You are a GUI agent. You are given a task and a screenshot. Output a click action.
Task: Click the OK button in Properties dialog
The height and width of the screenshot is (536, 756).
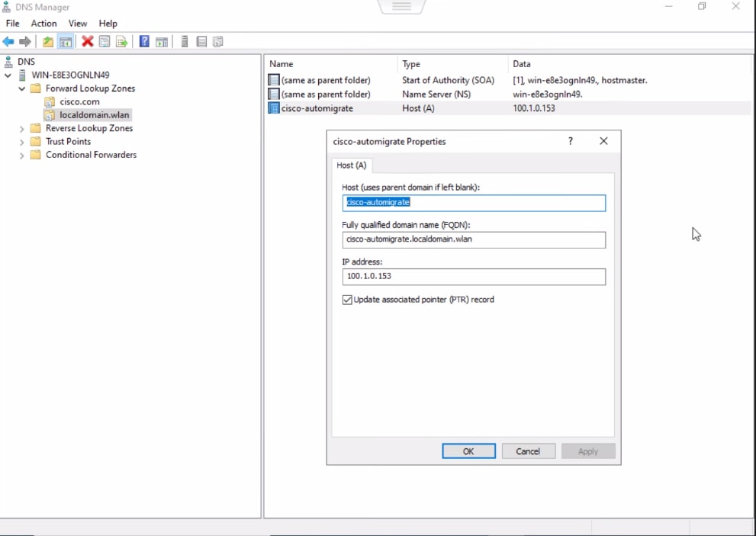pos(468,451)
